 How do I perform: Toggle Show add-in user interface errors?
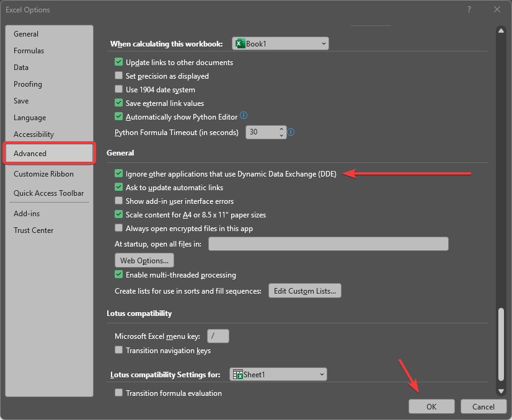click(118, 201)
